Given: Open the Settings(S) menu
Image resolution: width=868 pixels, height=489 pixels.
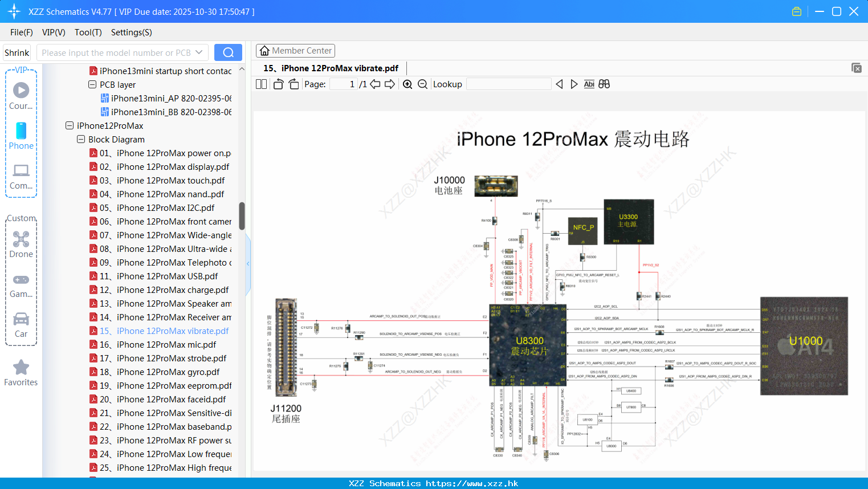Looking at the screenshot, I should pos(132,32).
